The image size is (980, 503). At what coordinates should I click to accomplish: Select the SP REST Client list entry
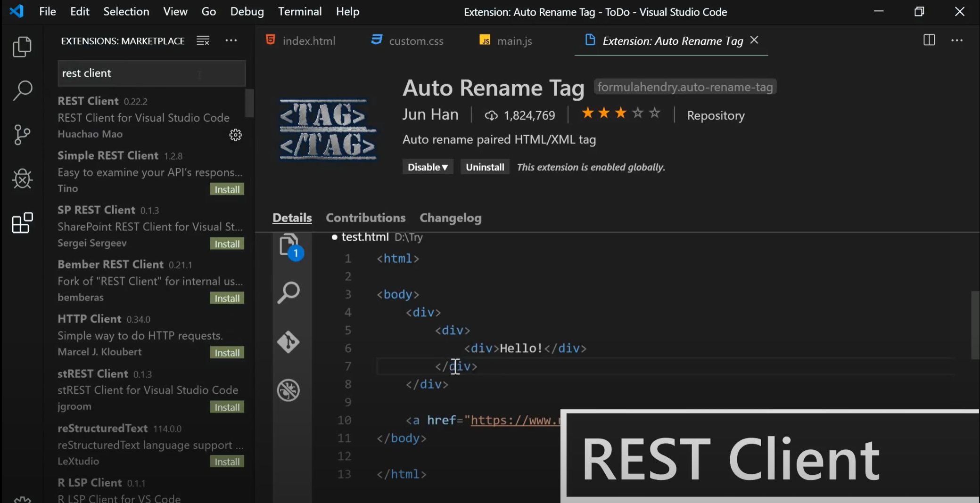[151, 227]
